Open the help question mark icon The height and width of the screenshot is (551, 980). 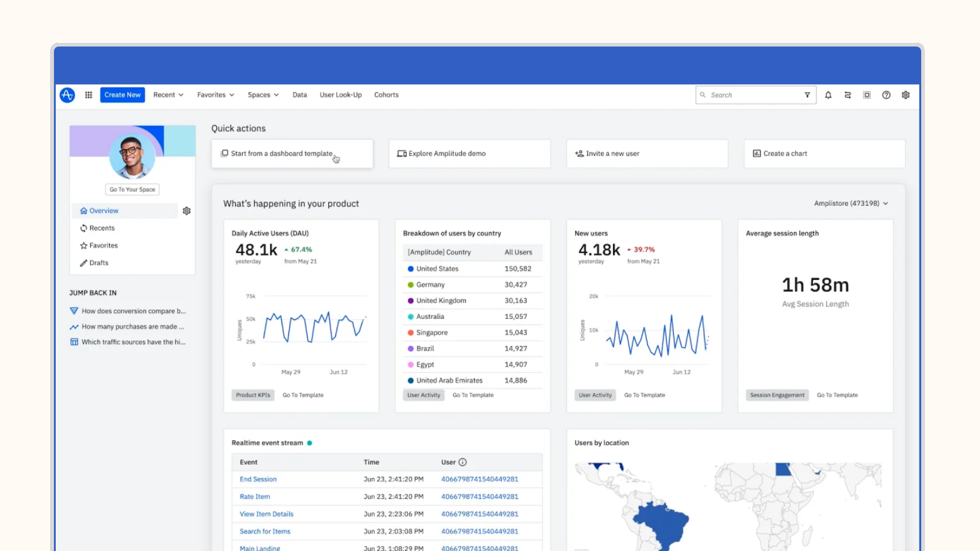click(x=886, y=95)
